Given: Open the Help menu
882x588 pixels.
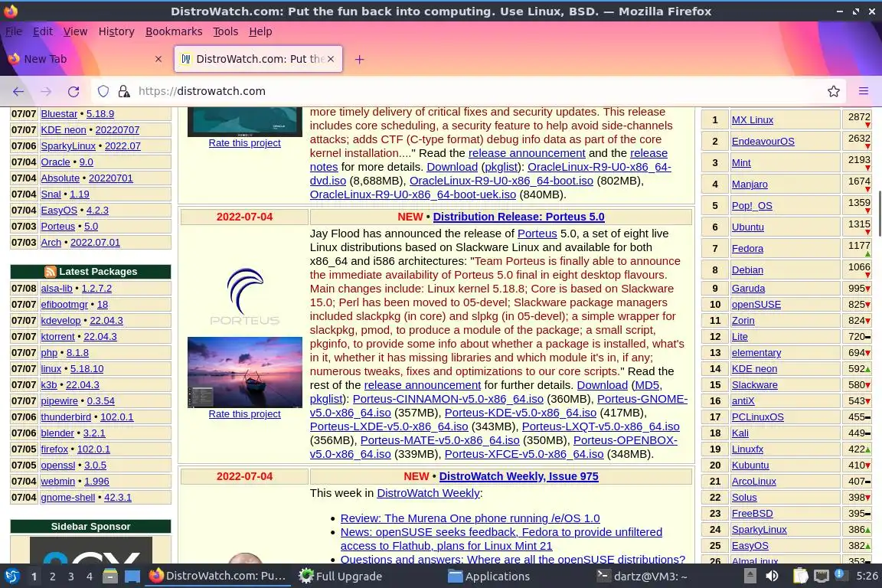Looking at the screenshot, I should pos(260,31).
